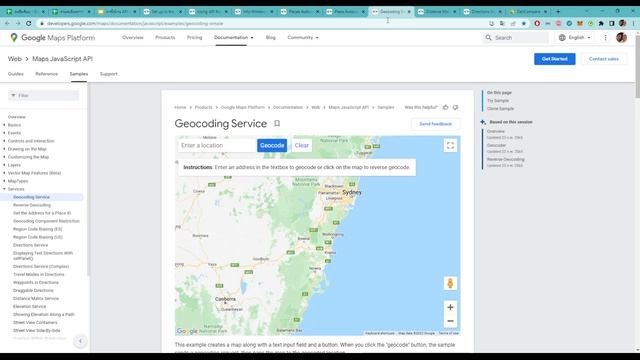Click the thumbs up helpful icon
Image resolution: width=640 pixels, height=360 pixels.
(x=446, y=107)
